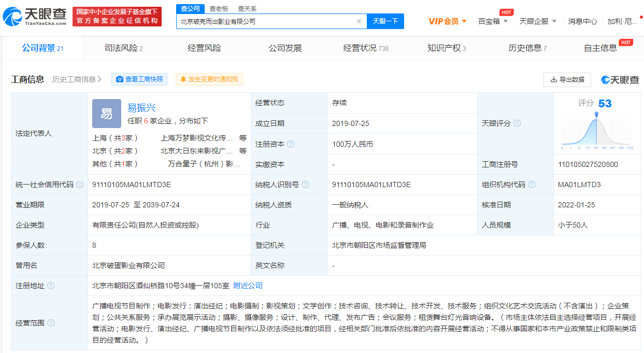Open the 附近公司 nearby companies link
644x353 pixels.
(x=248, y=286)
